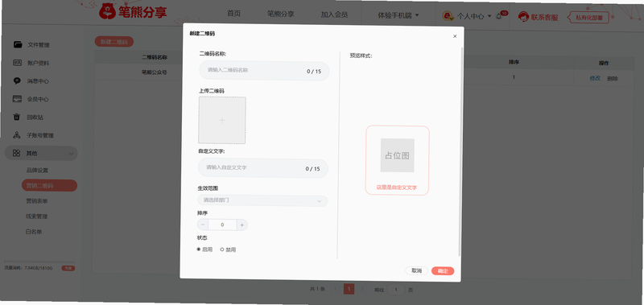Select the 禁用 radio button
This screenshot has height=305, width=644.
tap(222, 249)
